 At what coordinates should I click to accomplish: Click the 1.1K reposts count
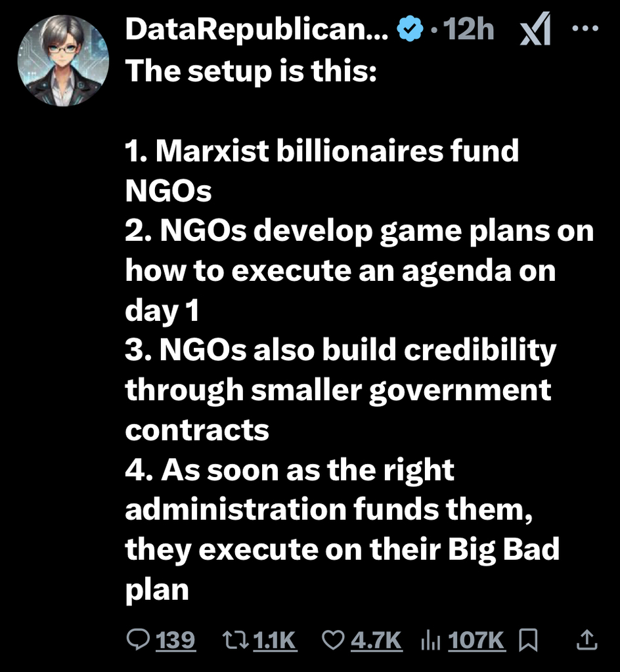pyautogui.click(x=275, y=640)
